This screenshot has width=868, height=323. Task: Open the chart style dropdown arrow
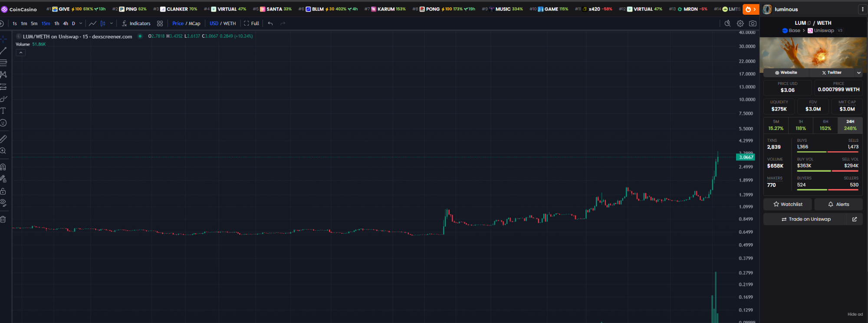coord(112,23)
